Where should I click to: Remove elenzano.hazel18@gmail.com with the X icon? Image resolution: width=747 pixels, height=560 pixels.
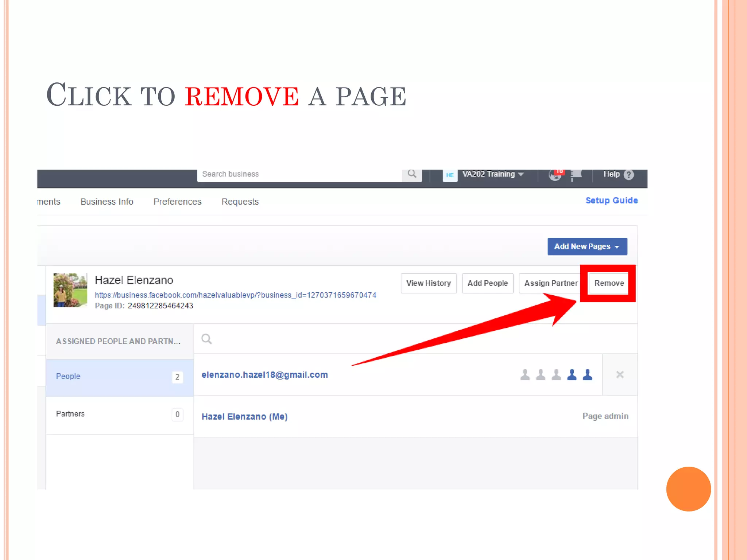tap(620, 374)
